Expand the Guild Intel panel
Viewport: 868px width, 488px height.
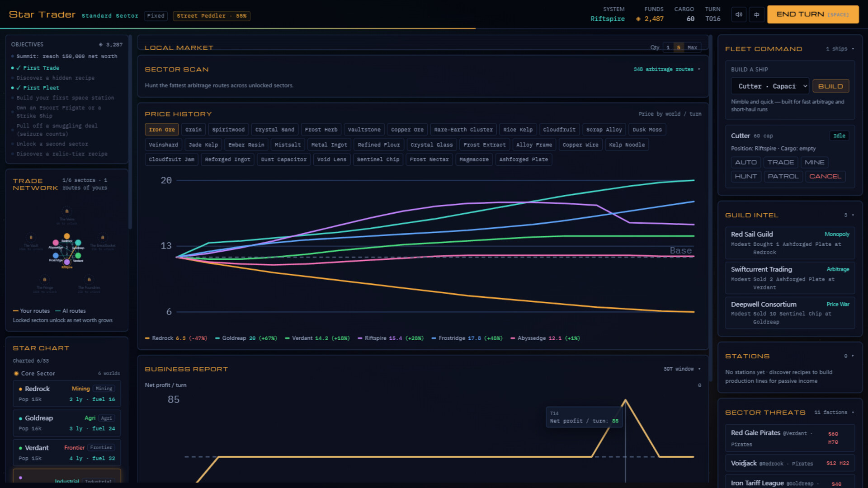point(849,215)
